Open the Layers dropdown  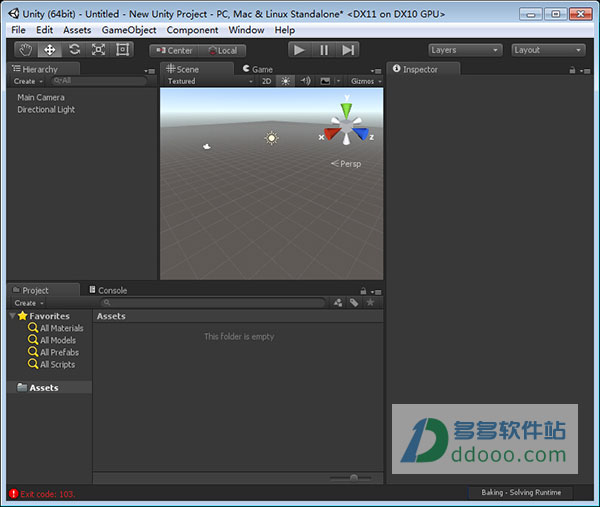(465, 50)
